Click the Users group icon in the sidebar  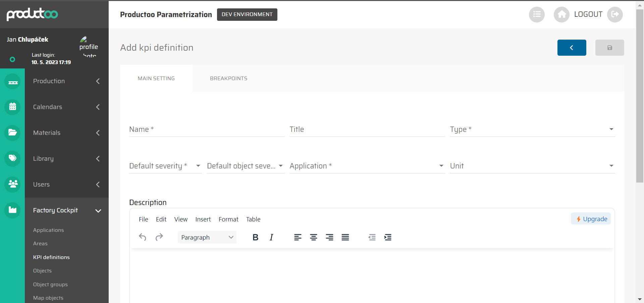tap(12, 184)
